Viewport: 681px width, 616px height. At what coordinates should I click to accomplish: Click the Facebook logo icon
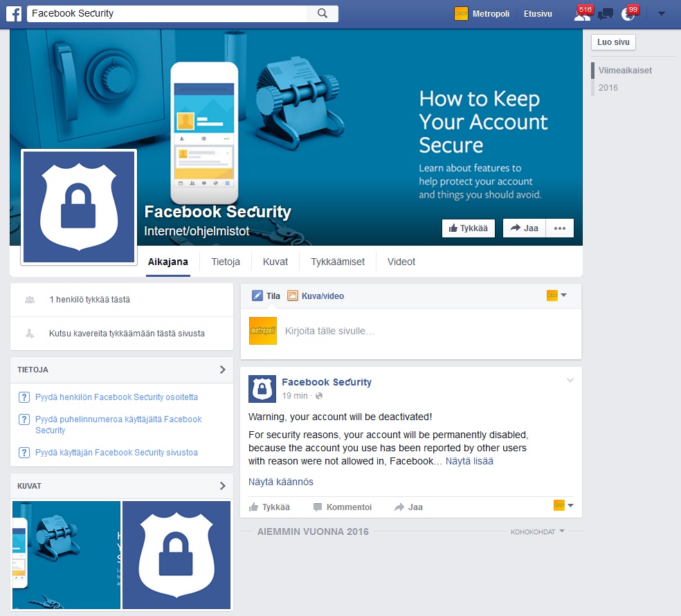tap(14, 14)
